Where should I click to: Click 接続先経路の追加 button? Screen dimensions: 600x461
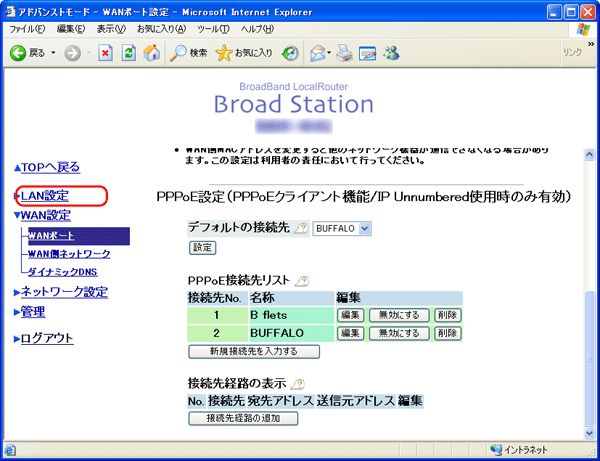pyautogui.click(x=243, y=419)
